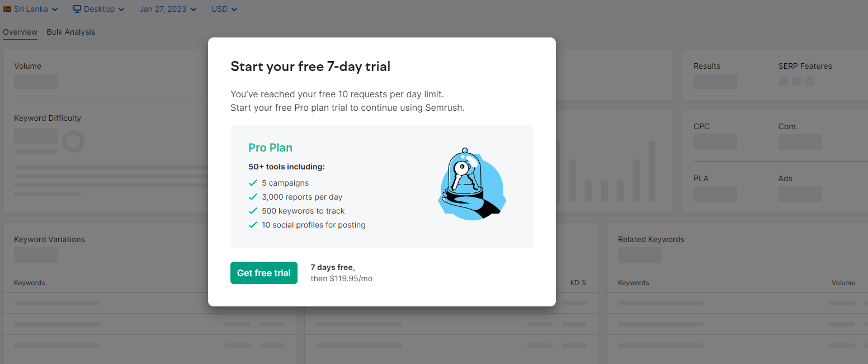The image size is (868, 364).
Task: Select the Overview tab
Action: point(20,32)
